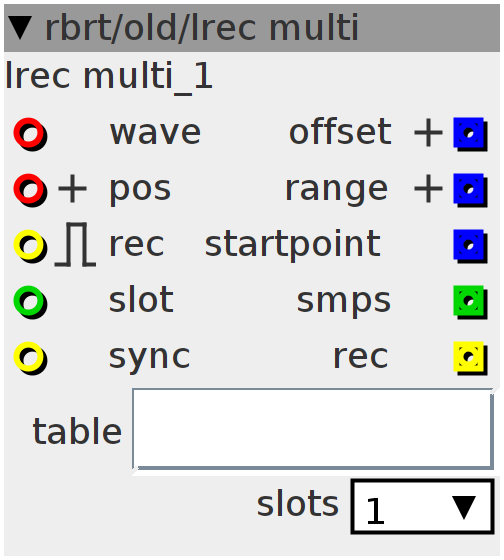Click the plus sign beside pos inlet
Image resolution: width=504 pixels, height=560 pixels.
point(73,189)
